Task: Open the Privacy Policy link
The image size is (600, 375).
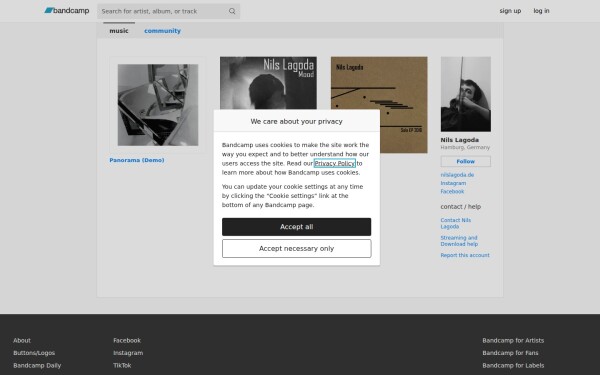Action: pos(334,163)
